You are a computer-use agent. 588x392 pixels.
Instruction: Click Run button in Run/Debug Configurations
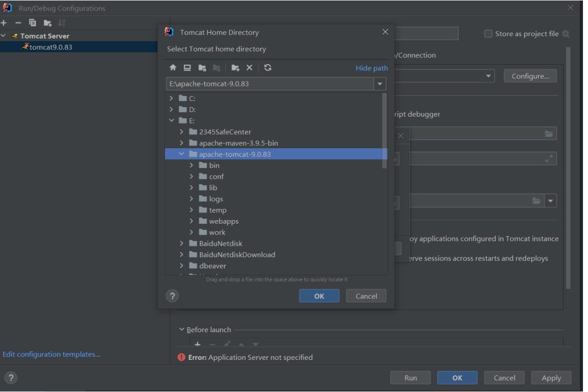coord(410,378)
